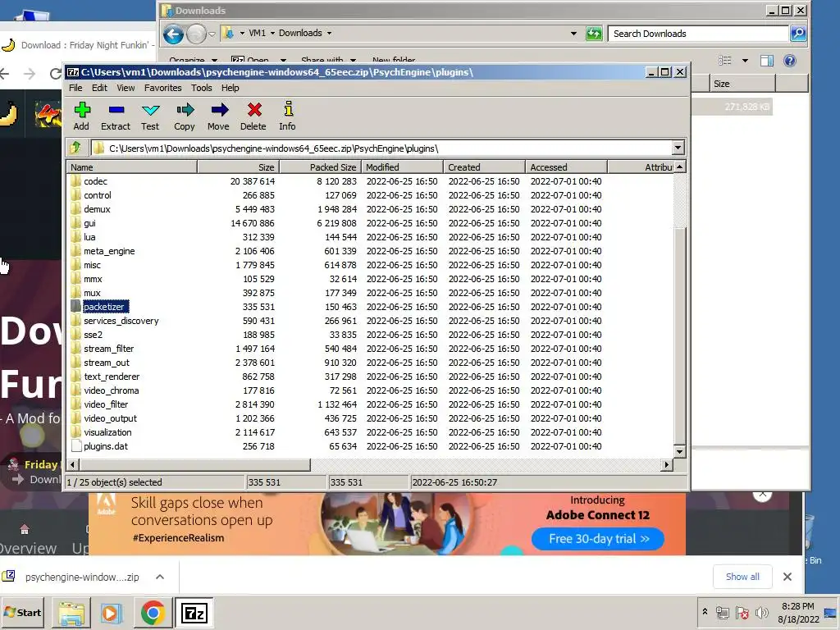The width and height of the screenshot is (840, 630).
Task: Click the horizontal scrollbar right arrow
Action: tap(666, 464)
